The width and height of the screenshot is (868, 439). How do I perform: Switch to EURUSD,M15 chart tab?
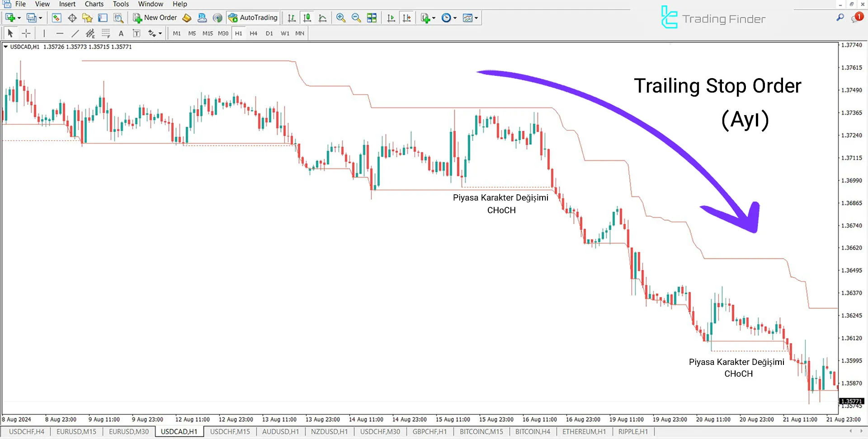(x=76, y=432)
